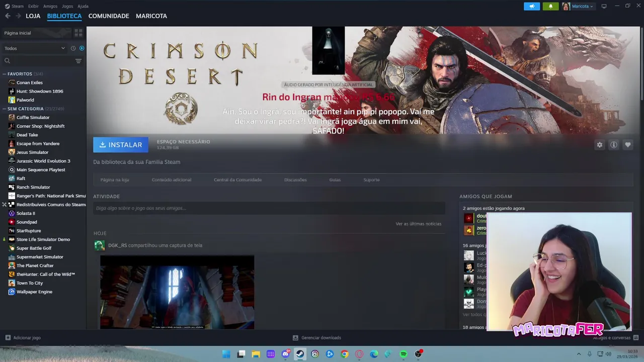Image resolution: width=644 pixels, height=362 pixels.
Task: Select Town To City in the list
Action: (x=30, y=283)
